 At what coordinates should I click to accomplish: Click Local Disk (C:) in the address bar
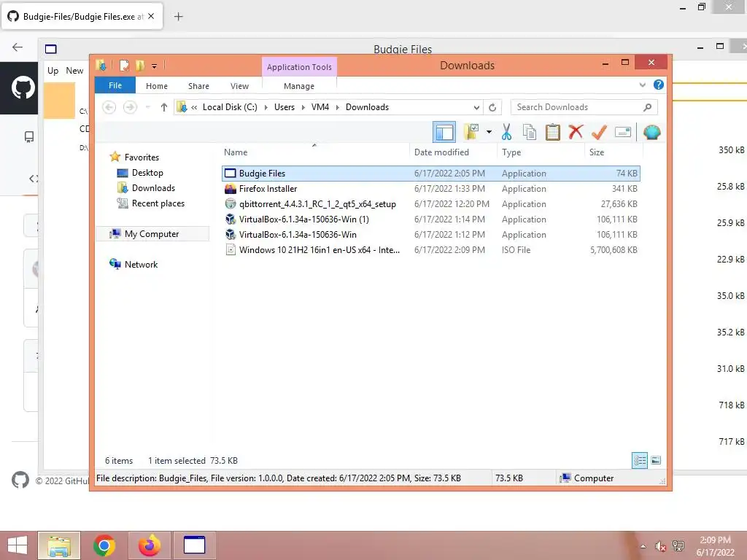[230, 107]
